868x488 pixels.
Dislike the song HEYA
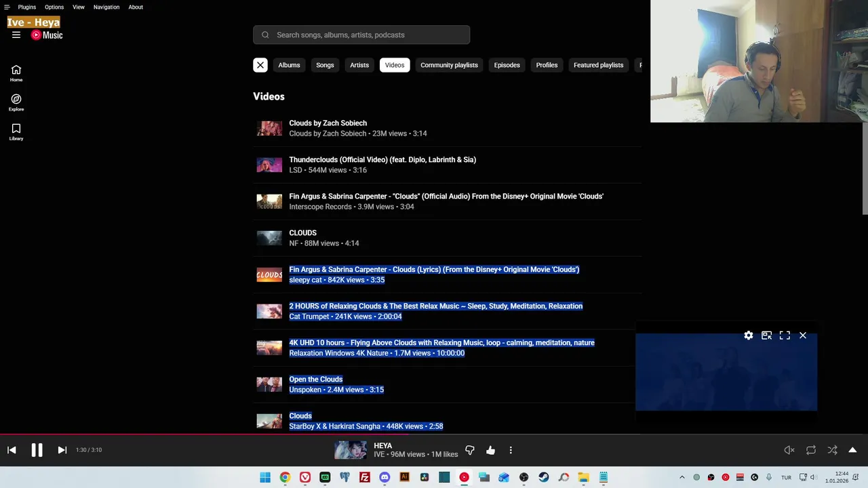click(x=470, y=450)
